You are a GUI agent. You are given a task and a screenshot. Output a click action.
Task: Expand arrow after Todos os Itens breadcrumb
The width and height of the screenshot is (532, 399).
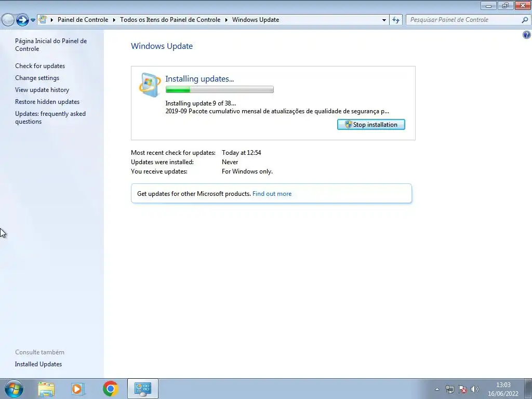(x=227, y=20)
